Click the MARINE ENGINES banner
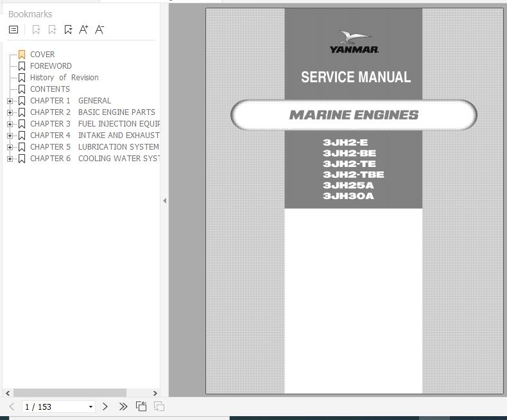Screen dimensions: 507x420 click(354, 115)
